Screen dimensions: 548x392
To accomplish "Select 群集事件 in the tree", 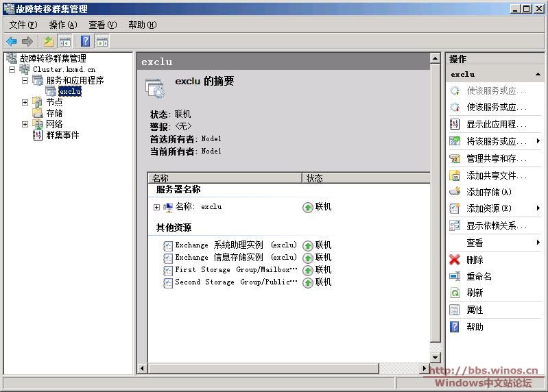I will [x=62, y=136].
